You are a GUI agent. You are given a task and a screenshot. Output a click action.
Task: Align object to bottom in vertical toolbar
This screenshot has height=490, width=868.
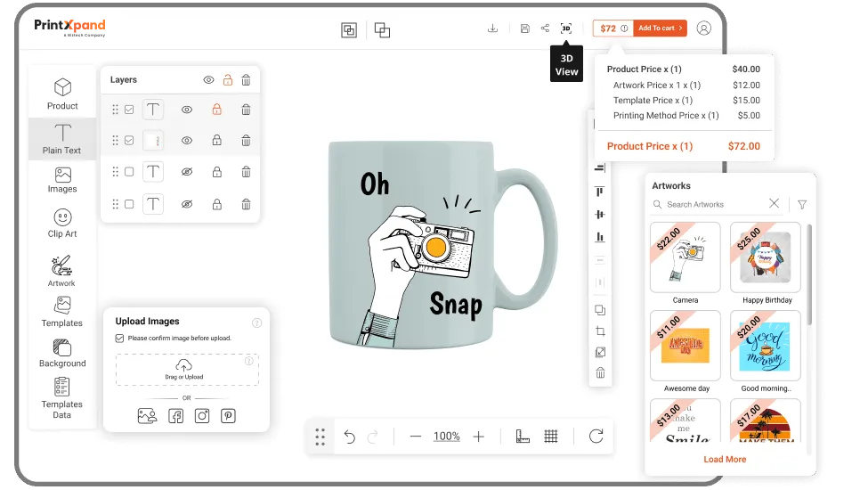click(x=599, y=237)
